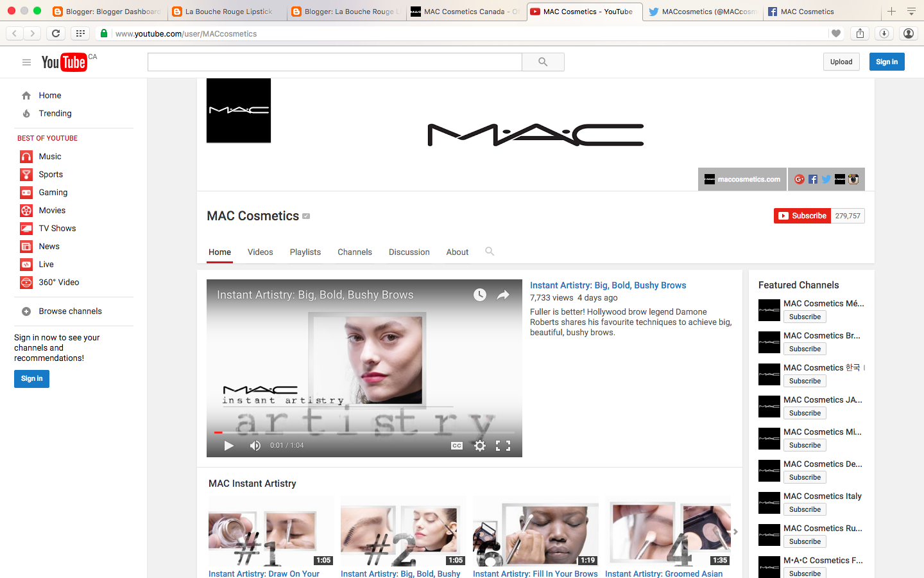924x578 pixels.
Task: Open the TV Shows category icon
Action: [x=26, y=229]
